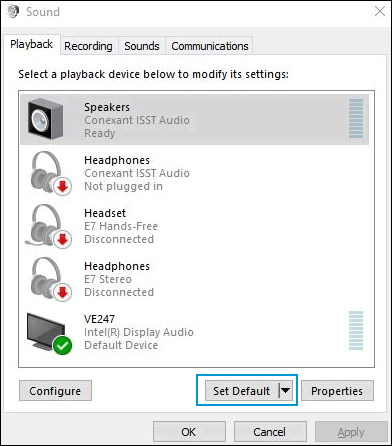Screen dimensions: 392x446
Task: Open the Set Default dropdown arrow
Action: (285, 390)
